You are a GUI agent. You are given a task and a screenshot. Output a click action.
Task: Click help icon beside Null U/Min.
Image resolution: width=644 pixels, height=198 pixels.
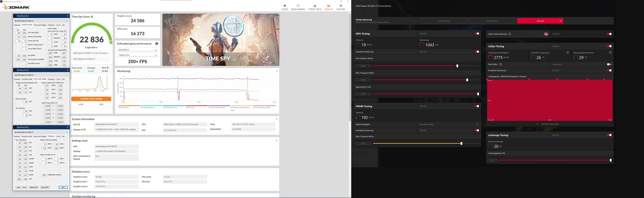pos(500,64)
